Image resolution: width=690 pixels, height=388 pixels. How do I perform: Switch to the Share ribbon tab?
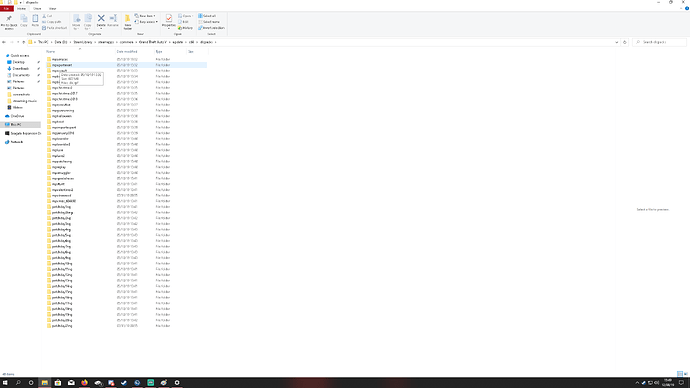pos(37,8)
